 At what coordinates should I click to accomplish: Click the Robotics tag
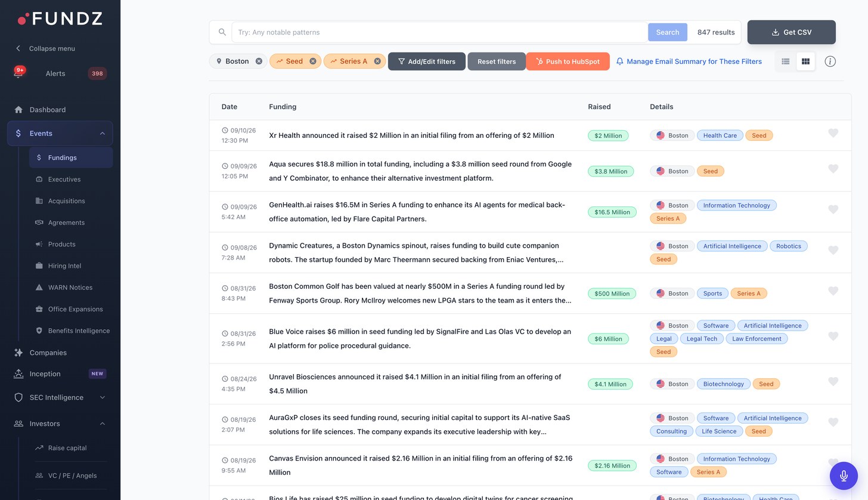(x=789, y=246)
